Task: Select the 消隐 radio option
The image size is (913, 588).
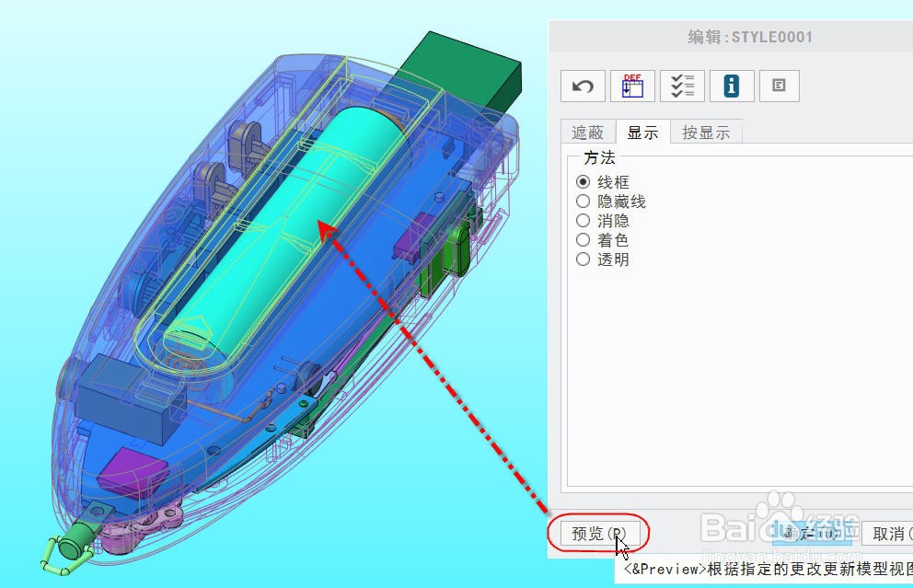Action: [x=603, y=221]
